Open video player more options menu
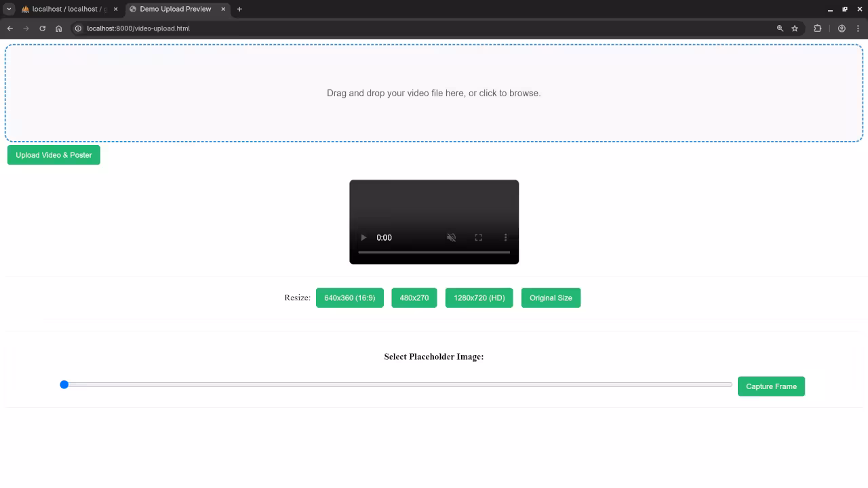Viewport: 868px width, 488px height. (x=505, y=237)
